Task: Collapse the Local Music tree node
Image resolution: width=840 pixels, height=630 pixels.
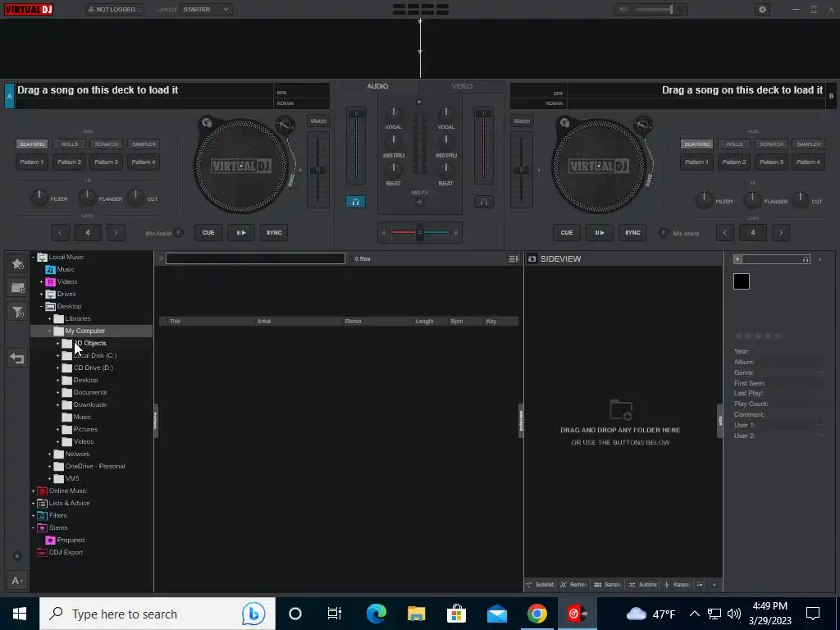Action: (x=33, y=257)
